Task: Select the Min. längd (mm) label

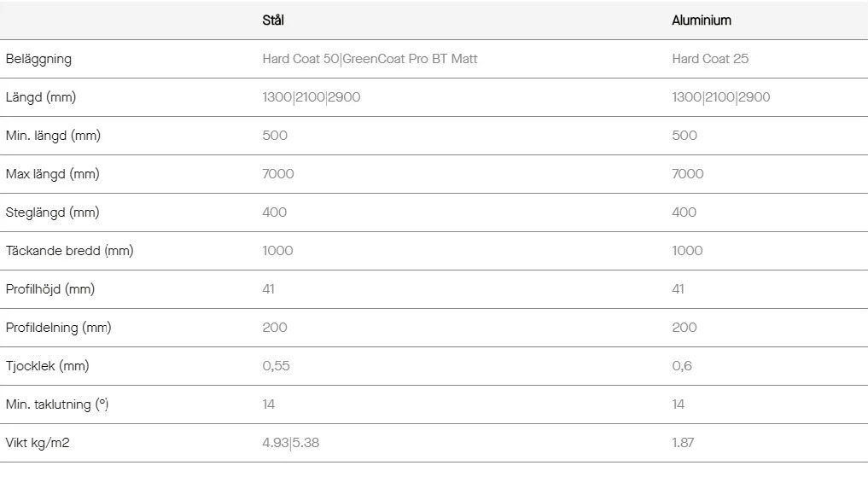Action: [x=53, y=136]
